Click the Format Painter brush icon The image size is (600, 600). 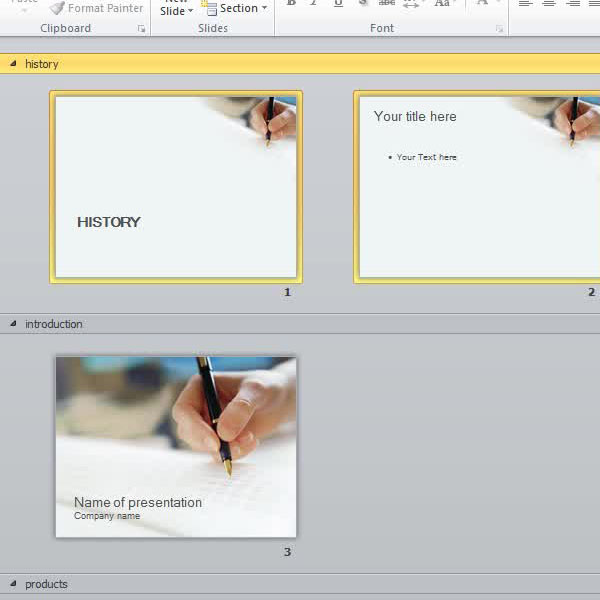(x=57, y=8)
